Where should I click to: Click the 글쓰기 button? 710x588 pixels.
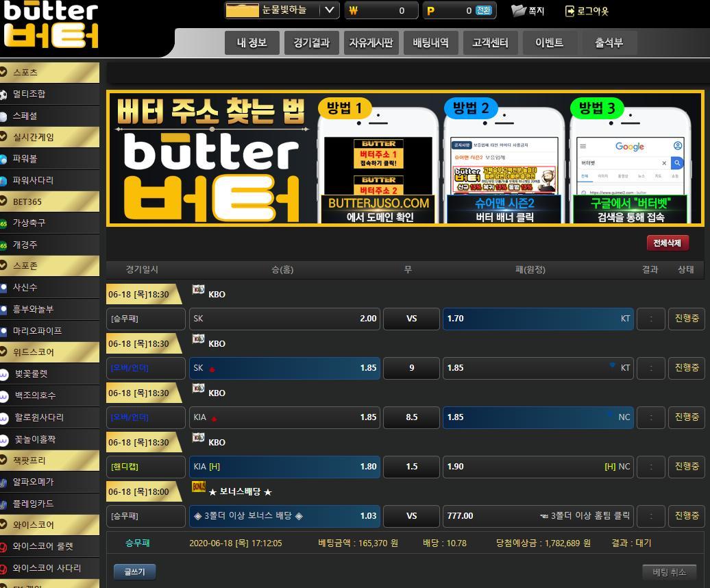(134, 571)
